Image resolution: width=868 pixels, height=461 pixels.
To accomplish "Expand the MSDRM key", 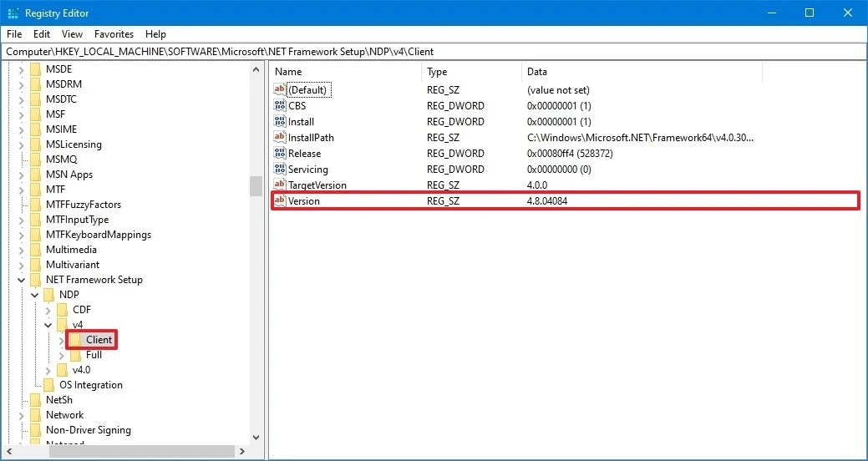I will point(22,84).
